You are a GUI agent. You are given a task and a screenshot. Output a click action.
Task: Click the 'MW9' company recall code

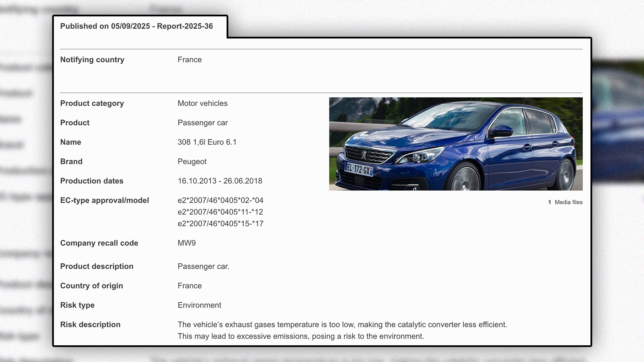coord(186,243)
